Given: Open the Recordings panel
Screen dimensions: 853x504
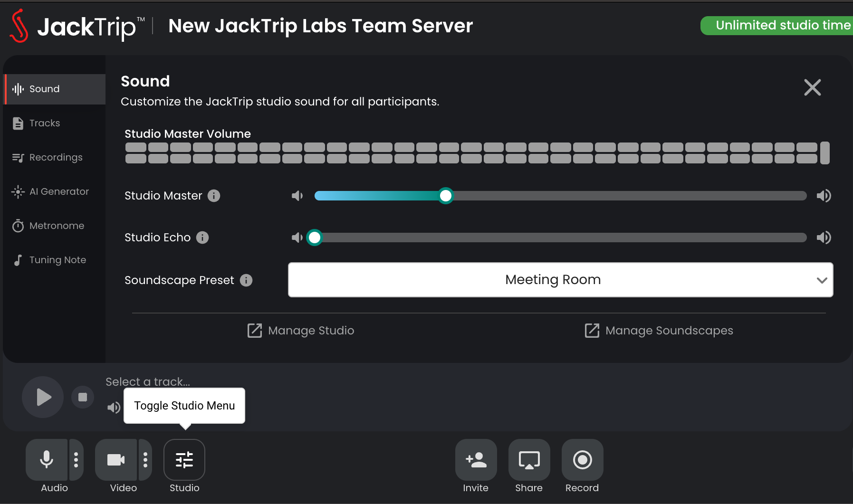Looking at the screenshot, I should point(55,157).
